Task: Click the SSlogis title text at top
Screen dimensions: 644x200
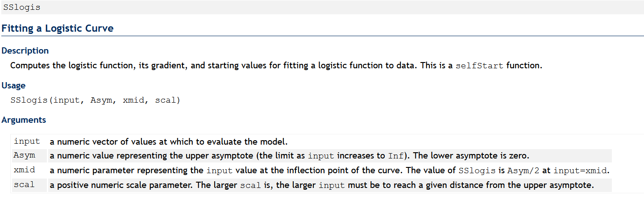Action: 21,8
